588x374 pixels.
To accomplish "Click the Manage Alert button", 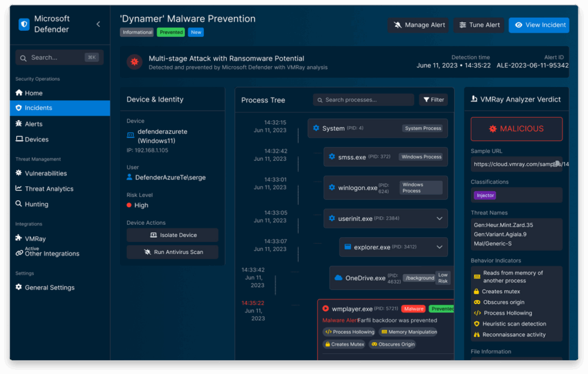I will [x=419, y=25].
